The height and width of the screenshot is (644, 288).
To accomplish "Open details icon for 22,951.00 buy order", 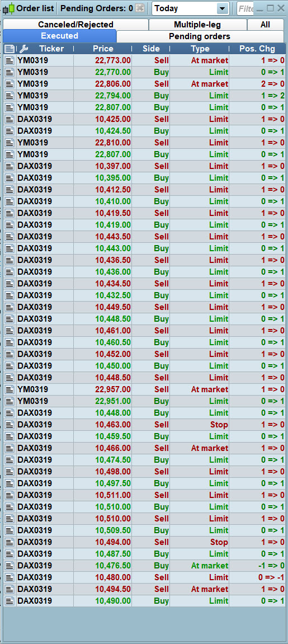I will (10, 401).
